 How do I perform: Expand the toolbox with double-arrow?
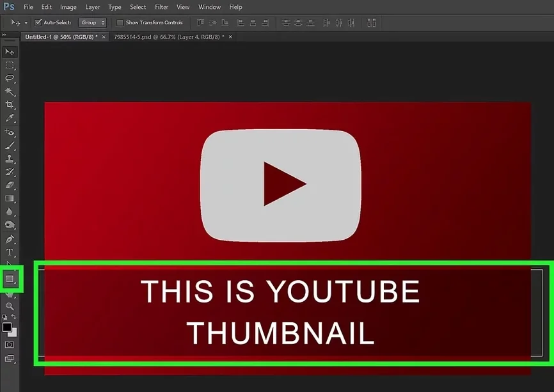click(x=4, y=35)
